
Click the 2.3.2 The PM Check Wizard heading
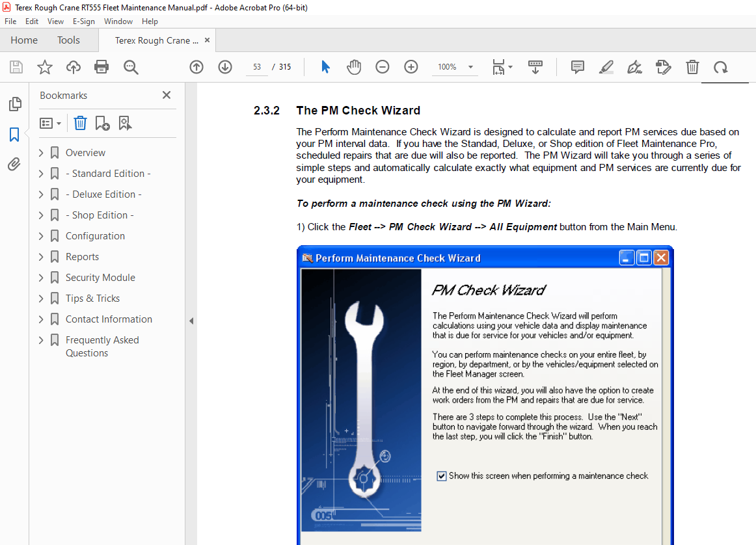pyautogui.click(x=337, y=111)
